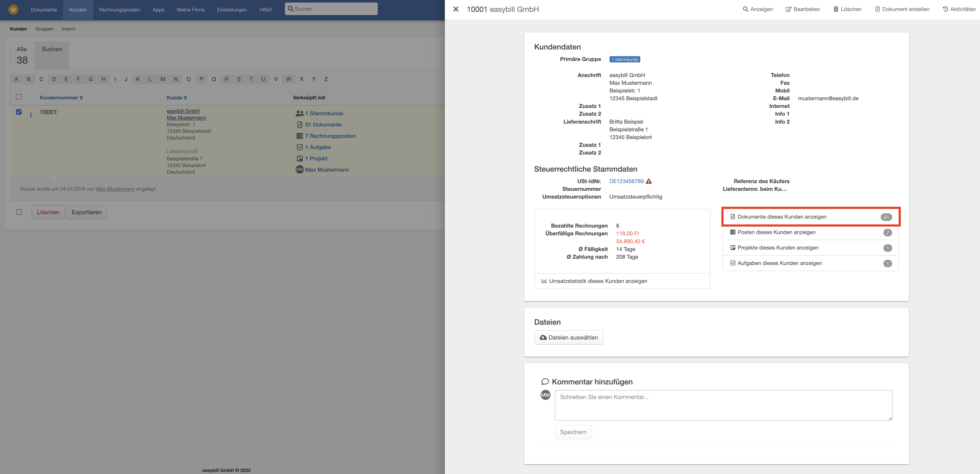Click into the Kommentar text area
980x474 pixels.
pyautogui.click(x=723, y=405)
